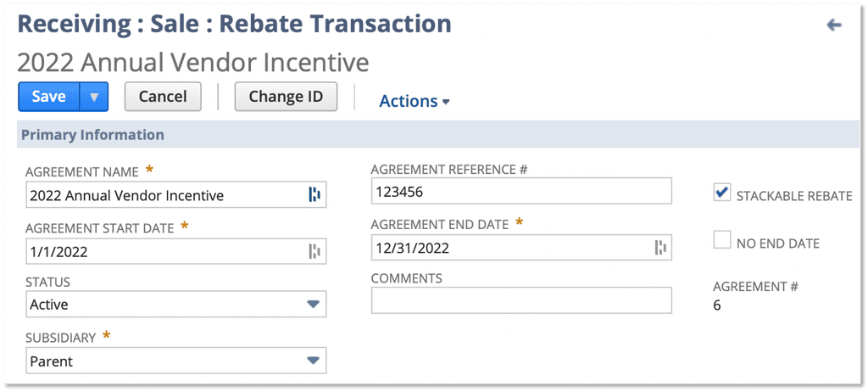Open the Actions menu

[x=414, y=102]
